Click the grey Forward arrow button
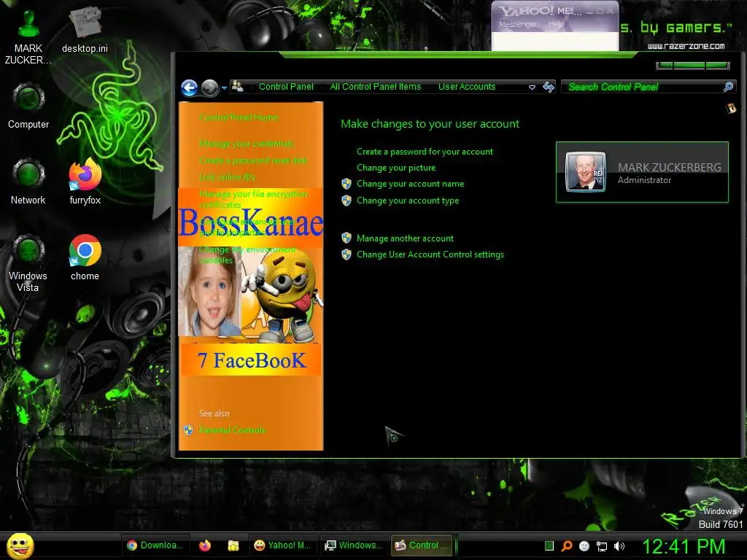747x560 pixels. [209, 87]
